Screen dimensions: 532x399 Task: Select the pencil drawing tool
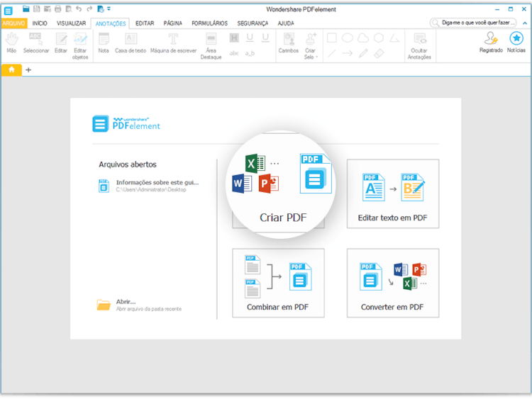pyautogui.click(x=363, y=53)
